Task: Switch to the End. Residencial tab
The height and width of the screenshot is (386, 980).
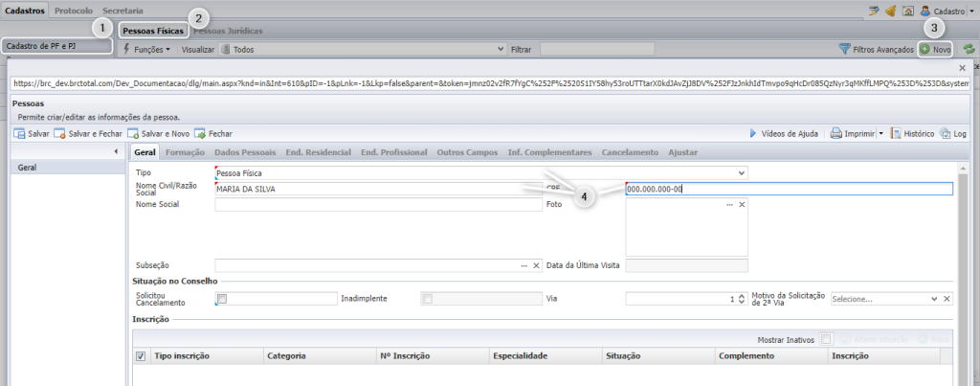Action: pyautogui.click(x=318, y=152)
